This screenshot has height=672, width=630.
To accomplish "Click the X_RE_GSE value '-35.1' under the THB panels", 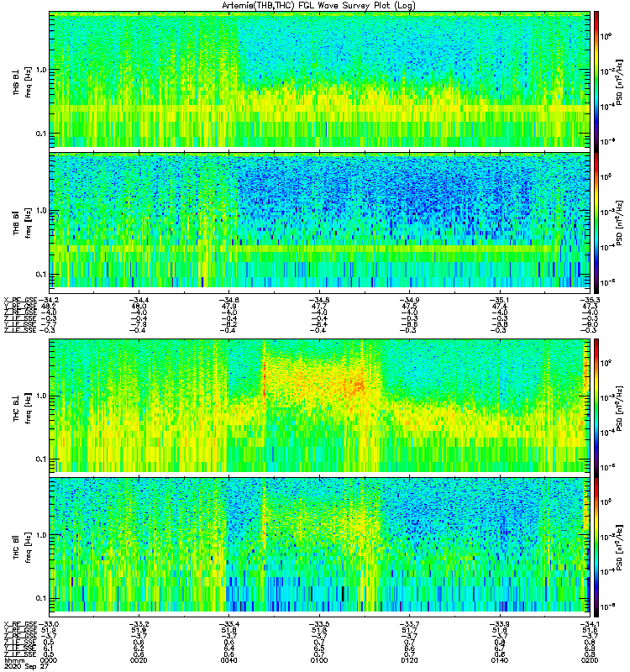I will 499,300.
